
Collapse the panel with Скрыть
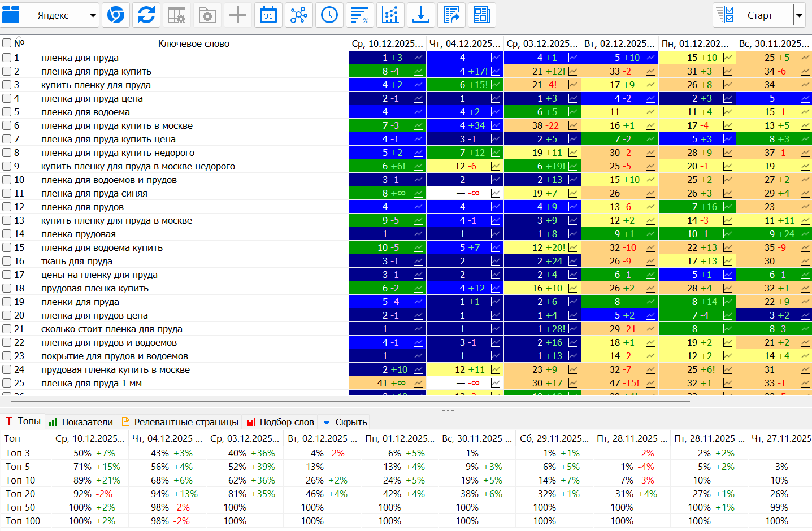(345, 422)
